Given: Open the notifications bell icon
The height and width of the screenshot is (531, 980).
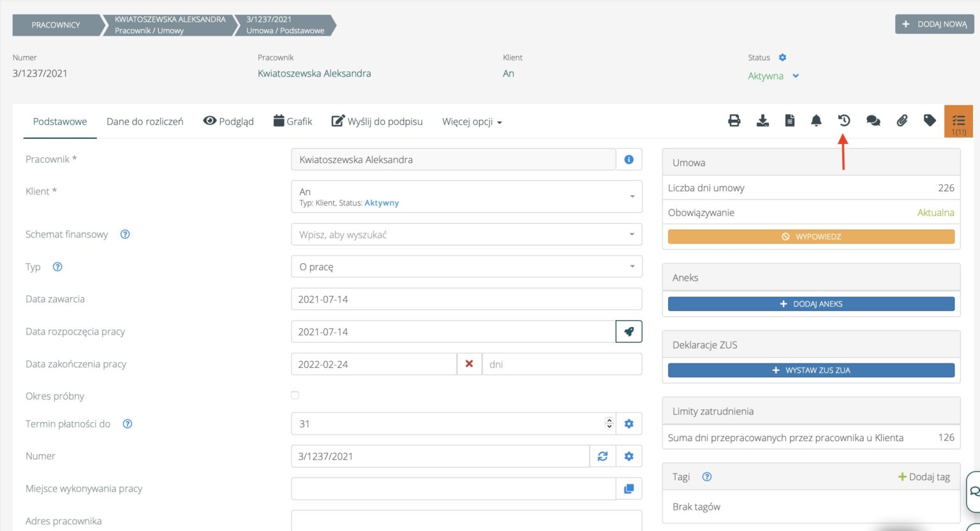Looking at the screenshot, I should click(x=816, y=120).
